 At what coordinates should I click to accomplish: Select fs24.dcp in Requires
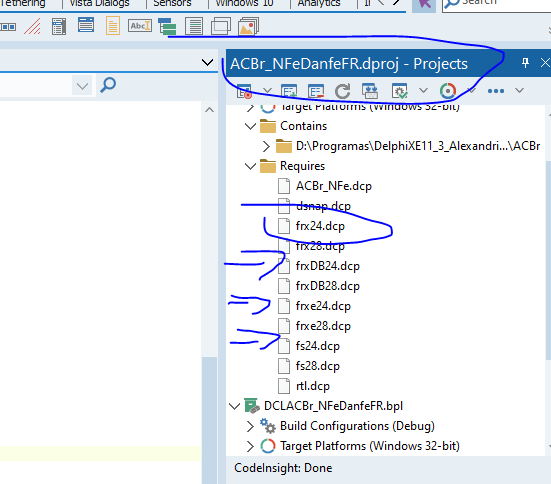[x=318, y=346]
